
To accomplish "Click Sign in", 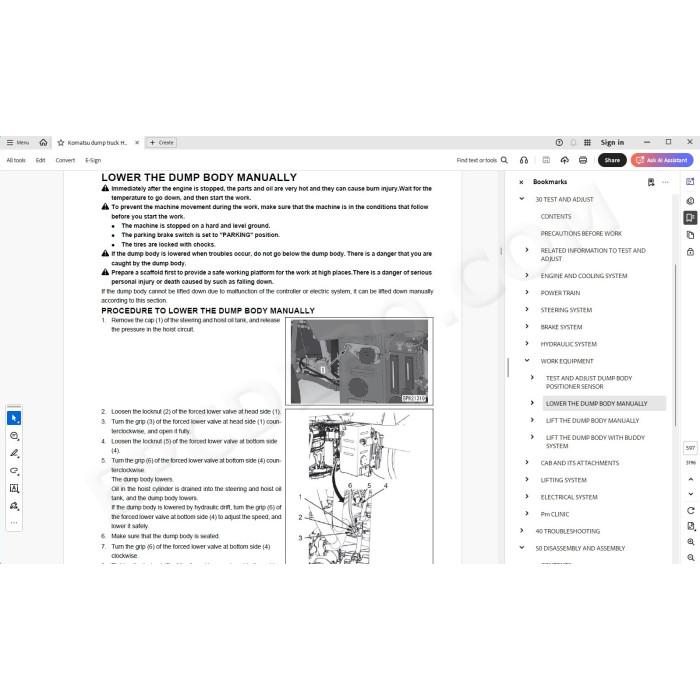I will click(x=612, y=142).
